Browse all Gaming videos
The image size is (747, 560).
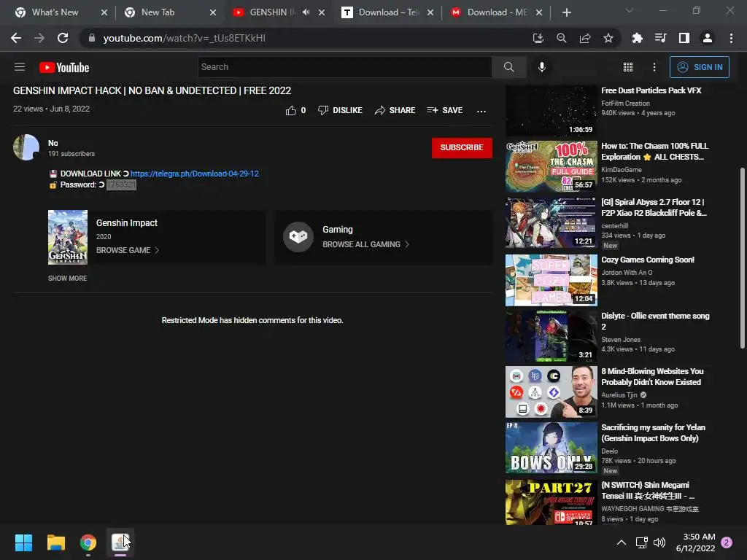pyautogui.click(x=384, y=237)
